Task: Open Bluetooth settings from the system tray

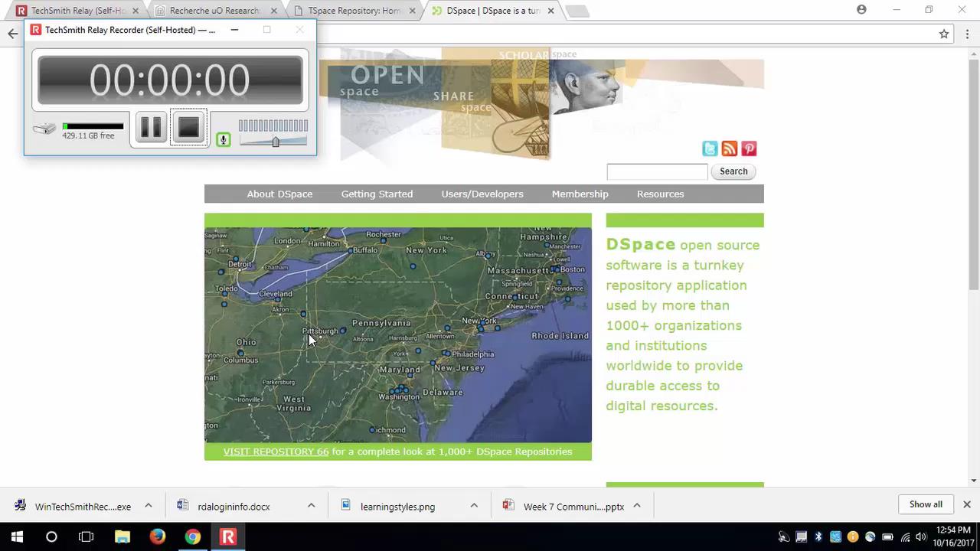Action: pyautogui.click(x=818, y=537)
